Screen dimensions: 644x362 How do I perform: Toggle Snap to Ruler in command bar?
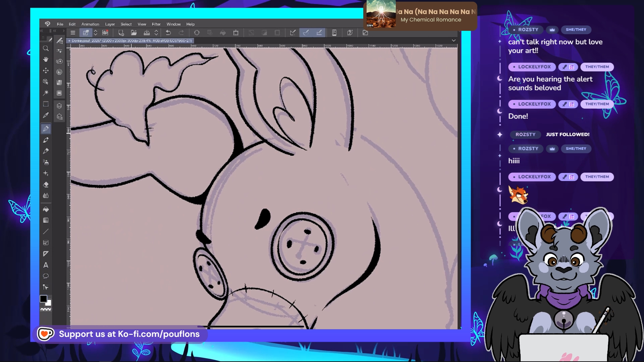coord(293,33)
